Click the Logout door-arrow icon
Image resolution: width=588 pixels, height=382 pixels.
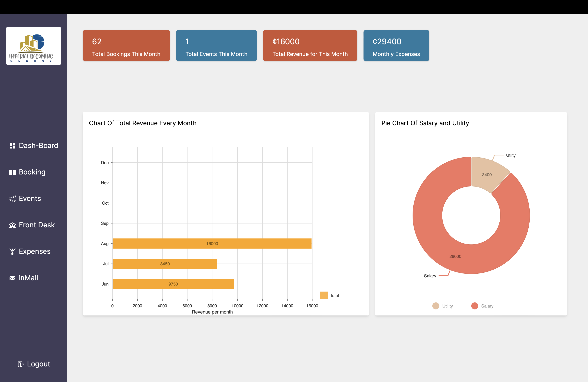21,364
